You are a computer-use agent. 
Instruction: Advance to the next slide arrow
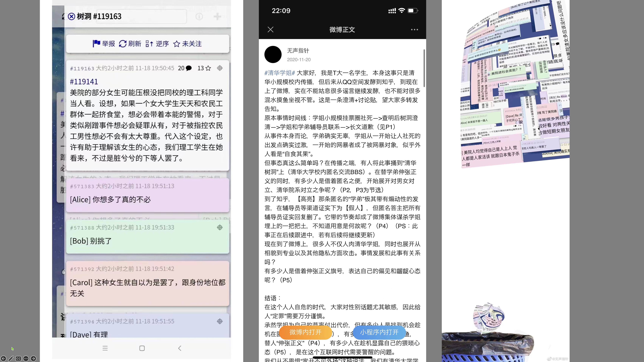point(33,358)
